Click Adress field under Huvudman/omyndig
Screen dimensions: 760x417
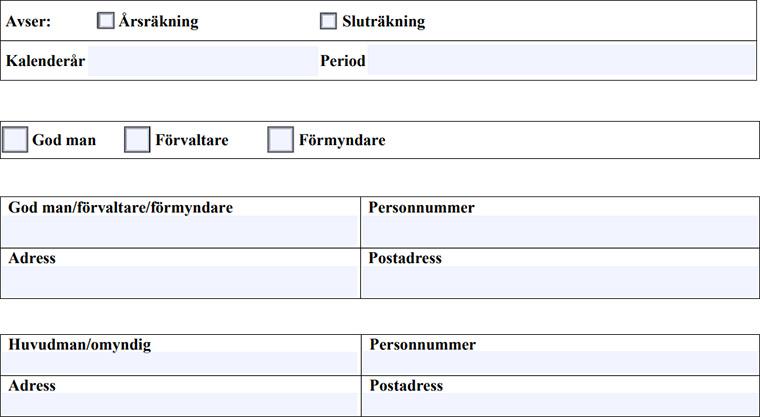[180, 403]
